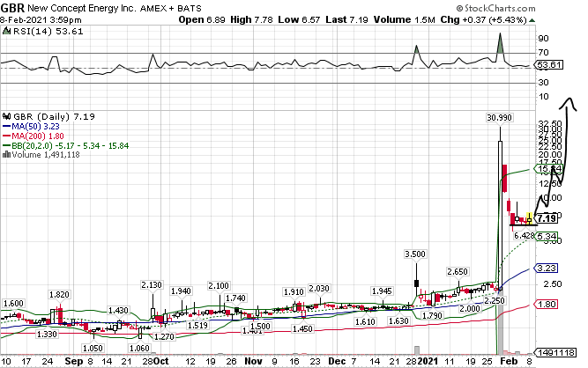Select the 2021 year marker on date axis
This screenshot has height=368, width=588.
pyautogui.click(x=428, y=361)
